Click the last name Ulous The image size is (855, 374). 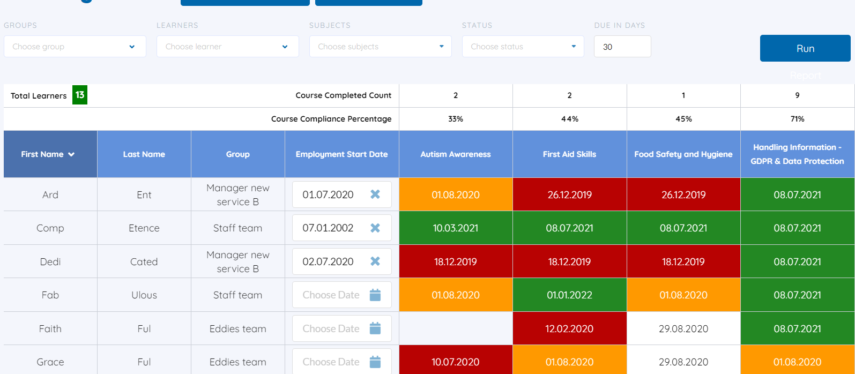[144, 295]
